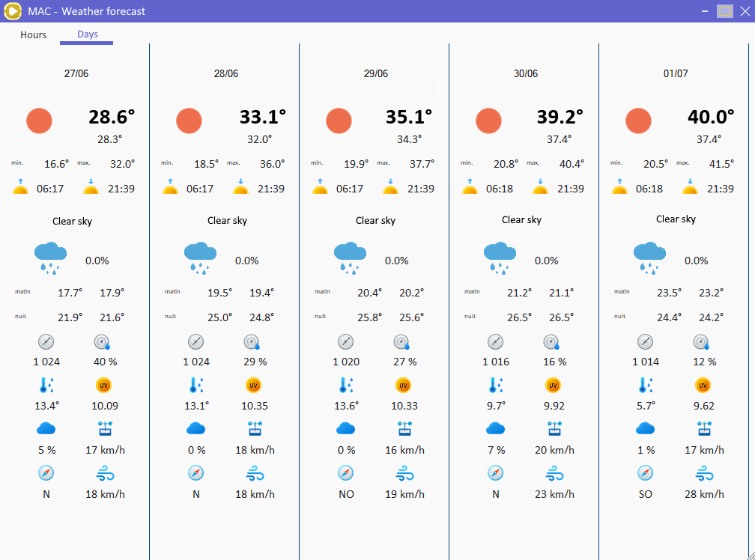Click the pressure value 1 014
Screen dimensions: 755x560
pyautogui.click(x=645, y=362)
